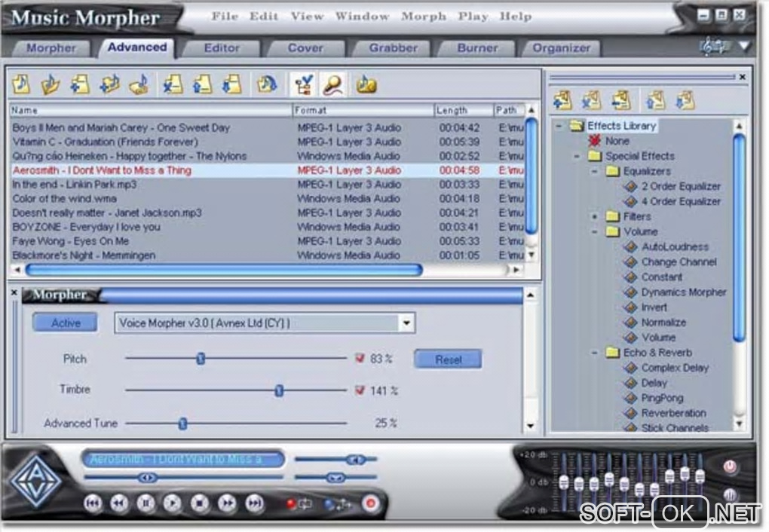Screen dimensions: 769x532
Task: Click the move effect down icon
Action: (x=685, y=100)
